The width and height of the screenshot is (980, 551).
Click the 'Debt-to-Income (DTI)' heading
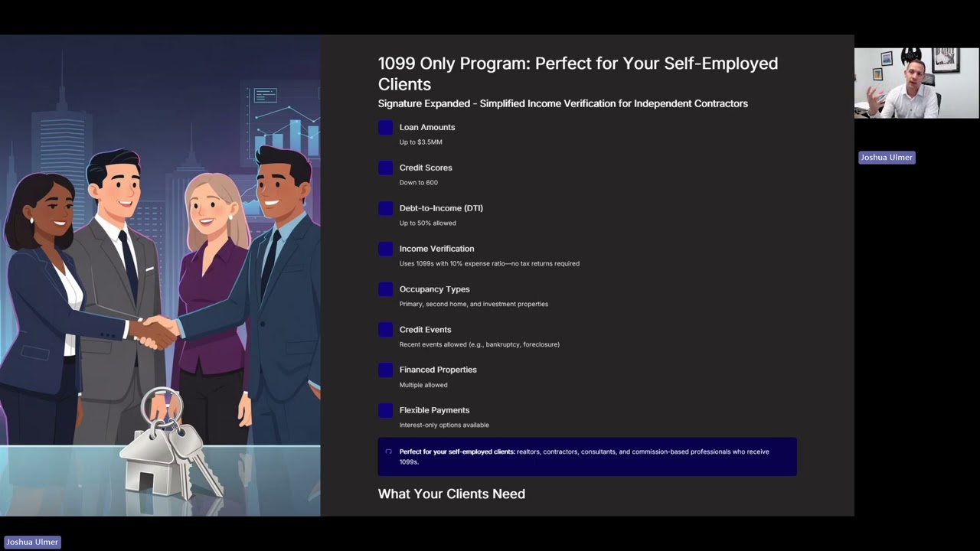[441, 208]
